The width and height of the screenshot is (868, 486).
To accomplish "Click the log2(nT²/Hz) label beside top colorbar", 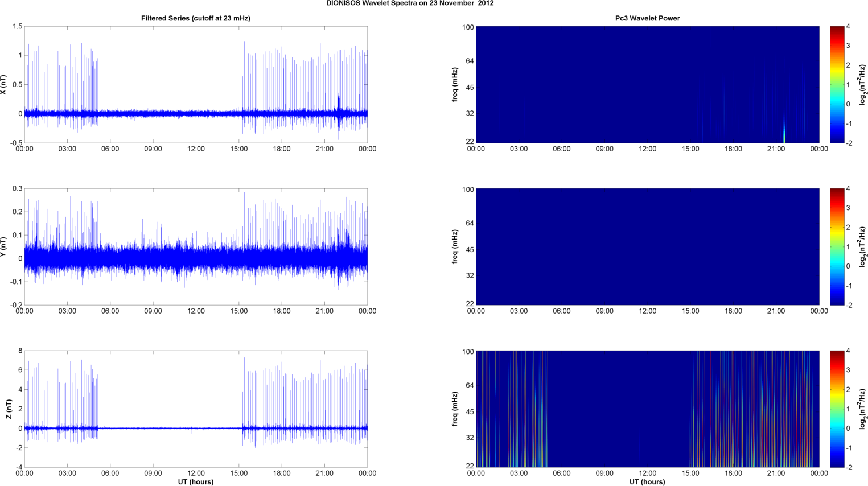I will pos(863,84).
